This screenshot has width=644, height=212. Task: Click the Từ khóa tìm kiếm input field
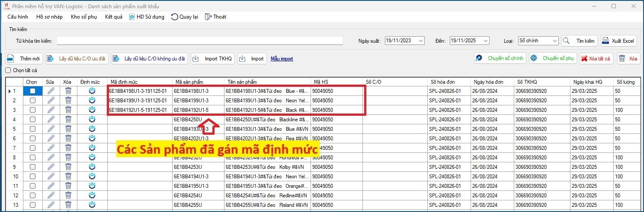click(200, 41)
